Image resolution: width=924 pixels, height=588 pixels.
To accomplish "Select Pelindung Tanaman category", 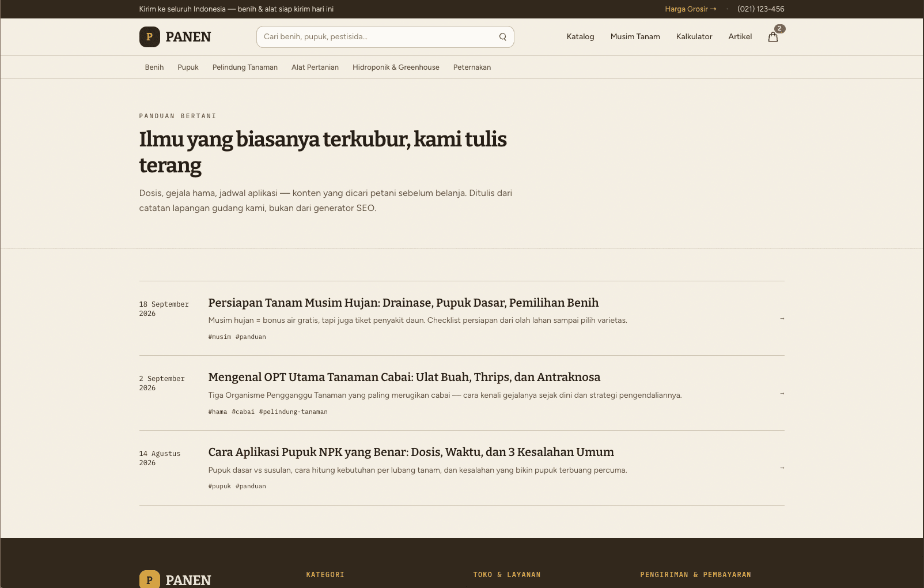I will (x=245, y=67).
